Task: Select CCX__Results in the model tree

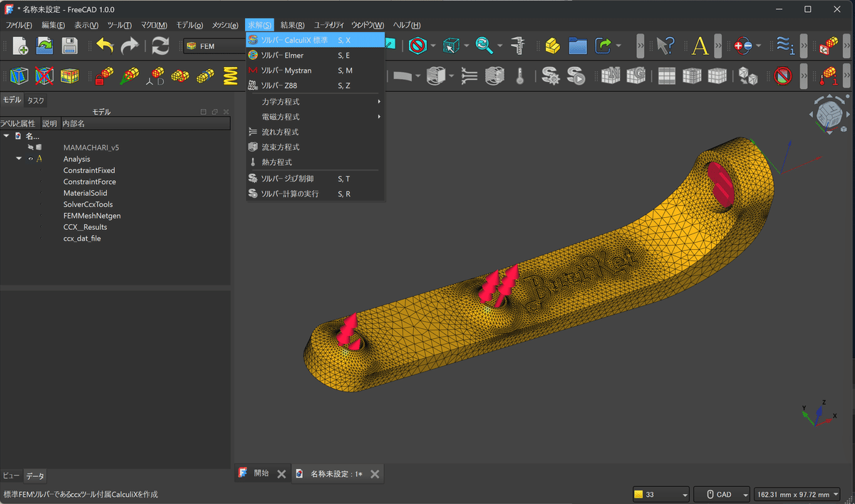Action: pos(85,227)
